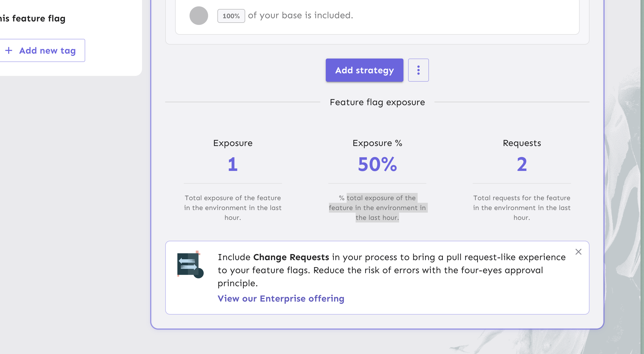Click the gray rollout circle icon

click(x=199, y=15)
